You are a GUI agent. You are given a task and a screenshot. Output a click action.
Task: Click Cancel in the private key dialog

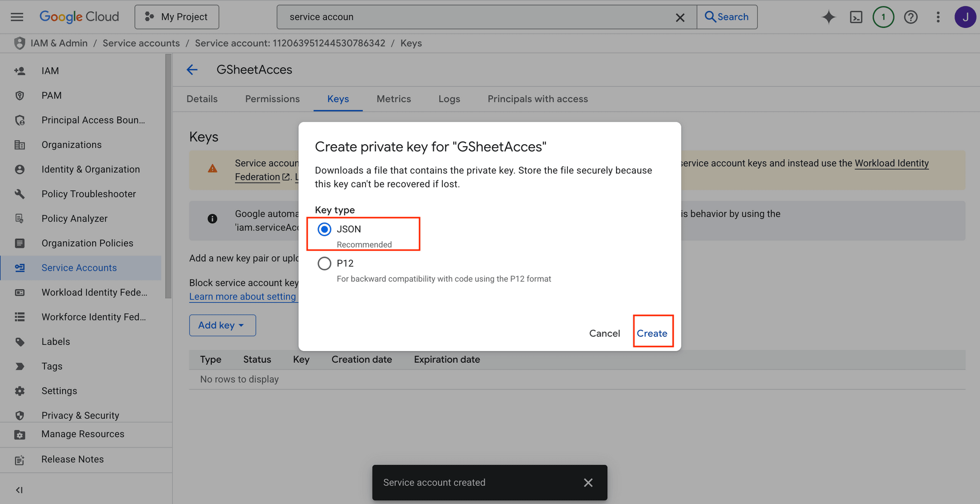(x=605, y=333)
